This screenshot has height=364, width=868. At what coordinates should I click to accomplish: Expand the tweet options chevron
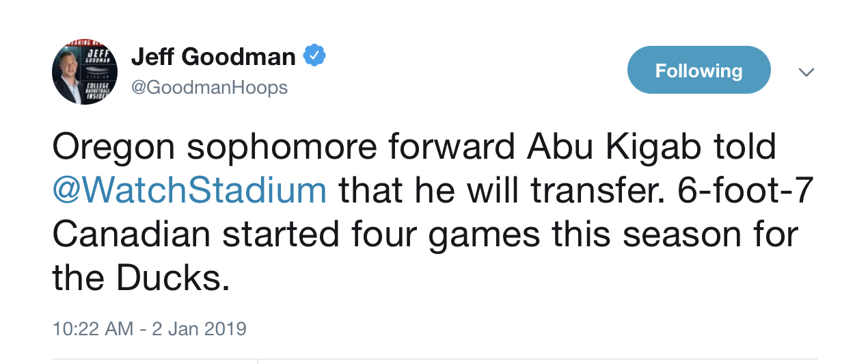(x=806, y=72)
